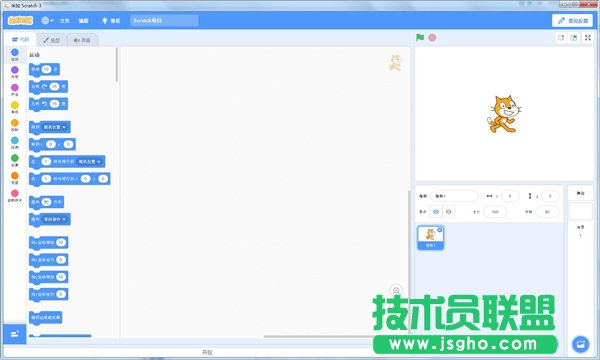Viewport: 600px width, 360px height.
Task: Enter full screen stage mode
Action: tap(588, 37)
